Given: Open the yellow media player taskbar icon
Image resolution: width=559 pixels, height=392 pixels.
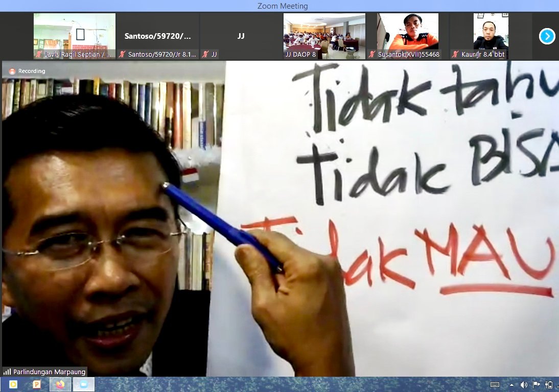Looking at the screenshot, I should [13, 384].
